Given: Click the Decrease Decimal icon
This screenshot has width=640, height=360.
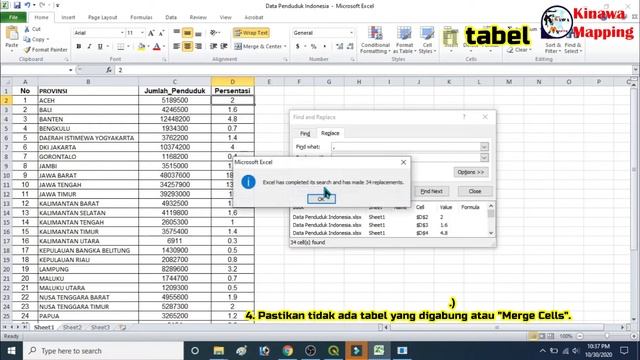Looking at the screenshot, I should click(350, 47).
